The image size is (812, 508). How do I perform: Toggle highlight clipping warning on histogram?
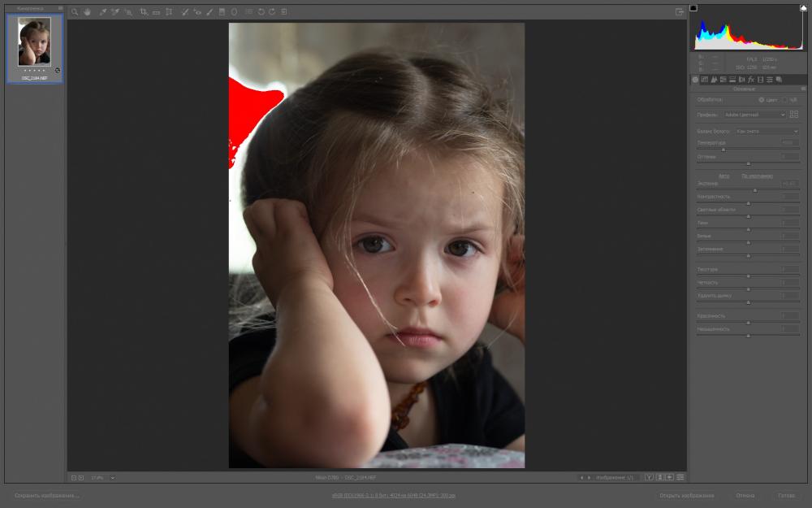[x=803, y=8]
